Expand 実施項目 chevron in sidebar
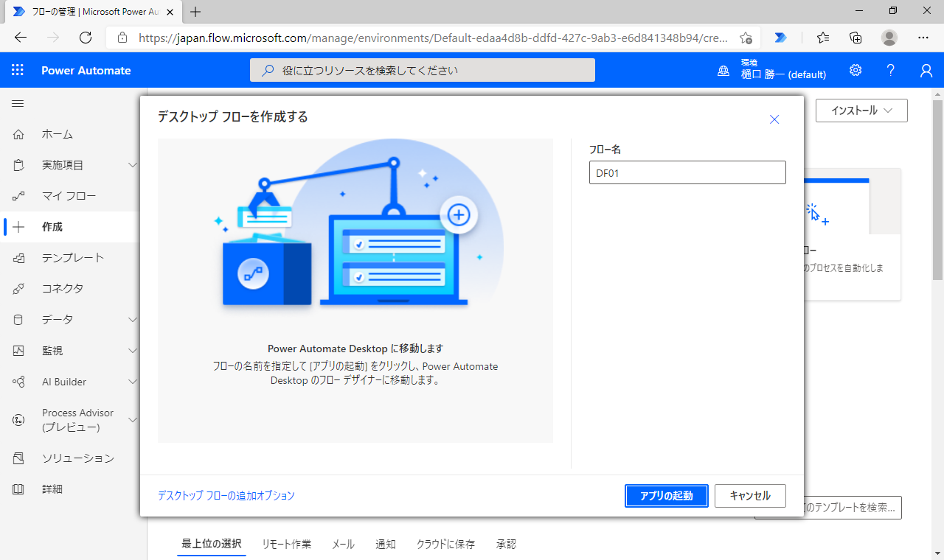944x560 pixels. 133,165
